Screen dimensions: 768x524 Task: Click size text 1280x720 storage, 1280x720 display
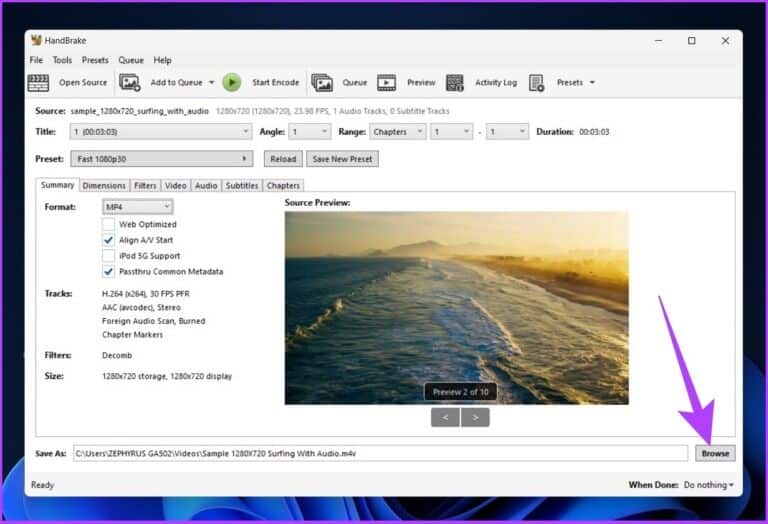coord(167,377)
